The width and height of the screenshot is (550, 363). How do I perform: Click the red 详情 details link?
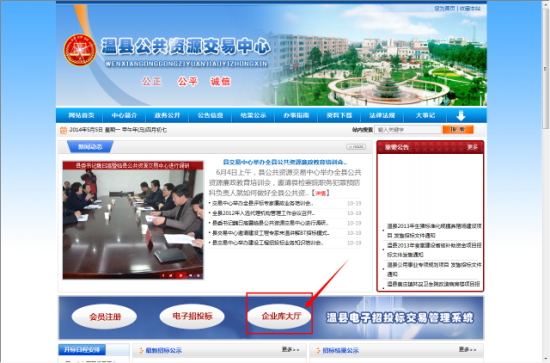[321, 193]
